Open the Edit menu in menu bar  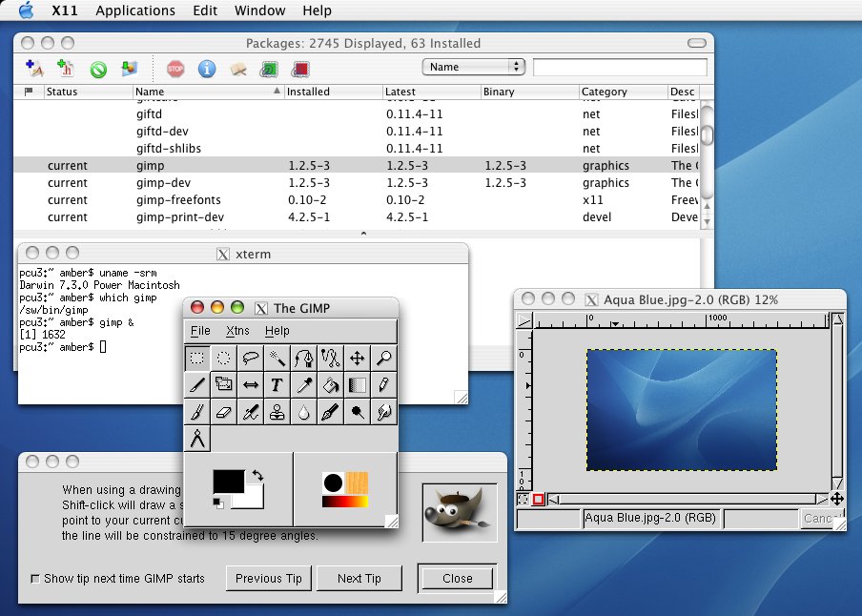click(205, 10)
